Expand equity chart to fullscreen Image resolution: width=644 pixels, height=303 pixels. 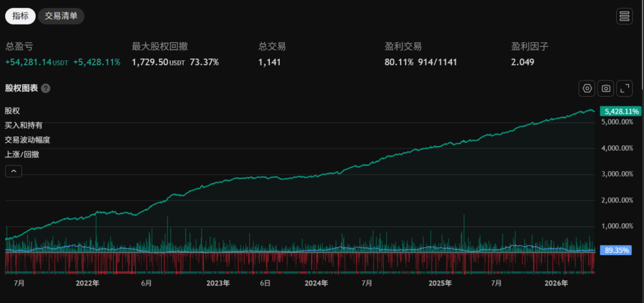pyautogui.click(x=625, y=88)
